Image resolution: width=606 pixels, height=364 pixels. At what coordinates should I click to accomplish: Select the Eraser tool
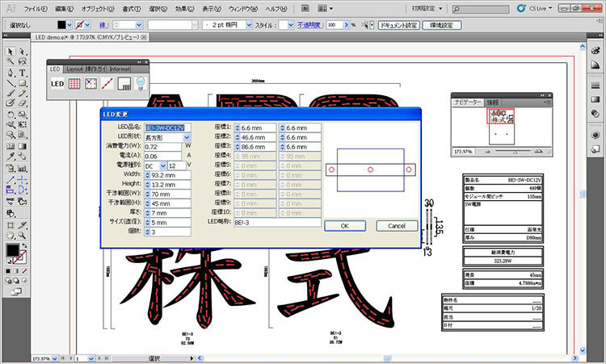23,103
